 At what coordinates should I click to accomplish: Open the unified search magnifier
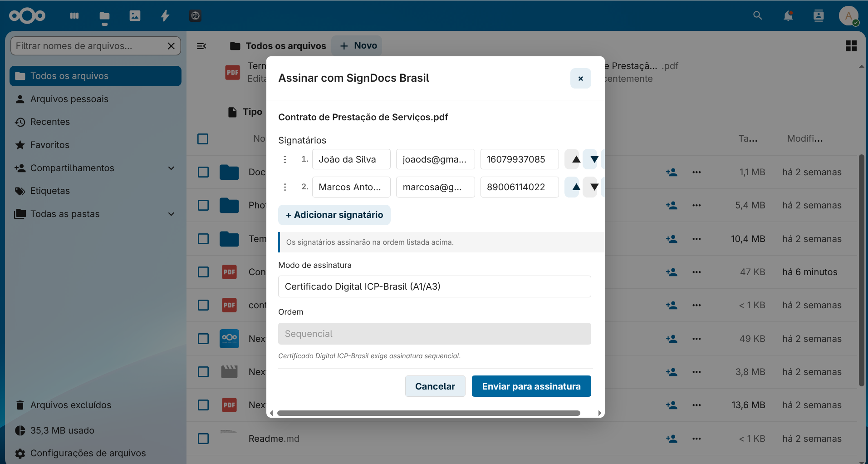pyautogui.click(x=757, y=15)
